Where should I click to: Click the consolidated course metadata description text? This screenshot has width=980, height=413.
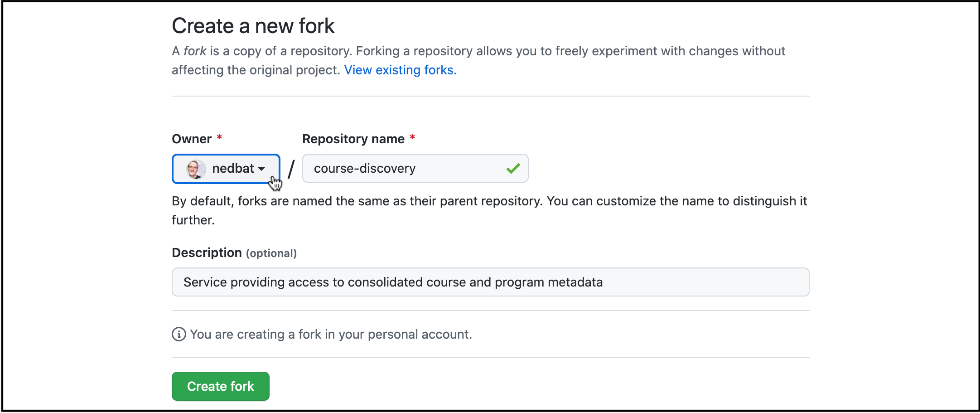[x=392, y=282]
